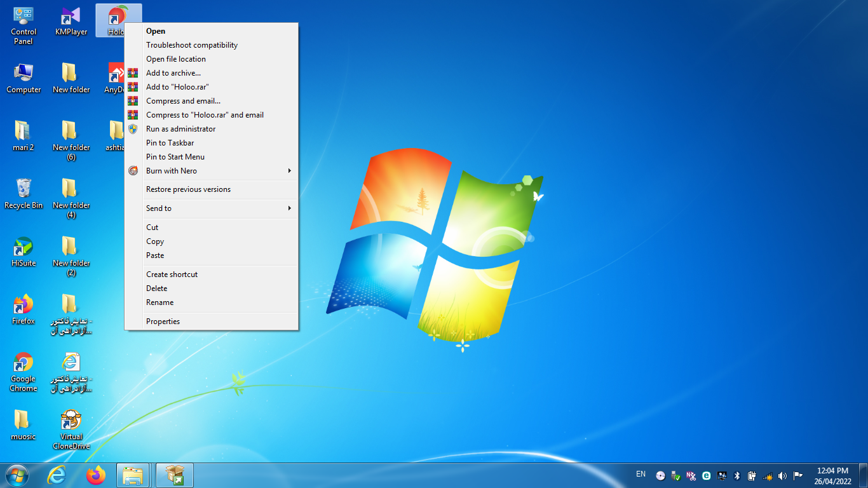
Task: Select the Recycle Bin icon
Action: pyautogui.click(x=24, y=194)
